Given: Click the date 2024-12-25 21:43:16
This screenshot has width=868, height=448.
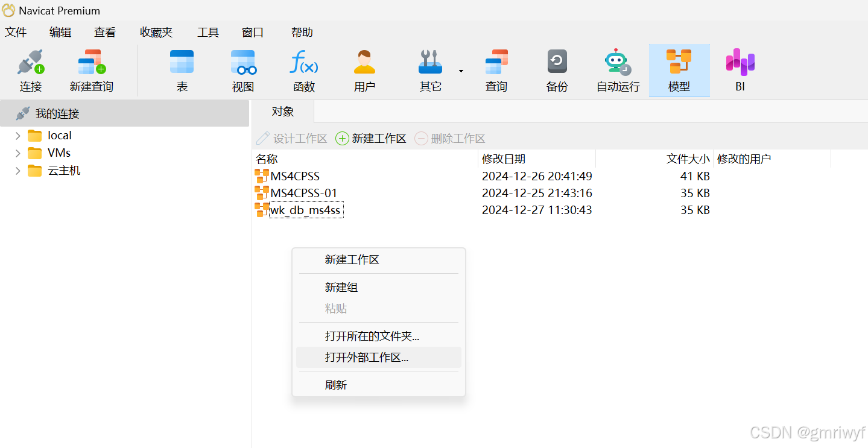Looking at the screenshot, I should click(x=537, y=194).
